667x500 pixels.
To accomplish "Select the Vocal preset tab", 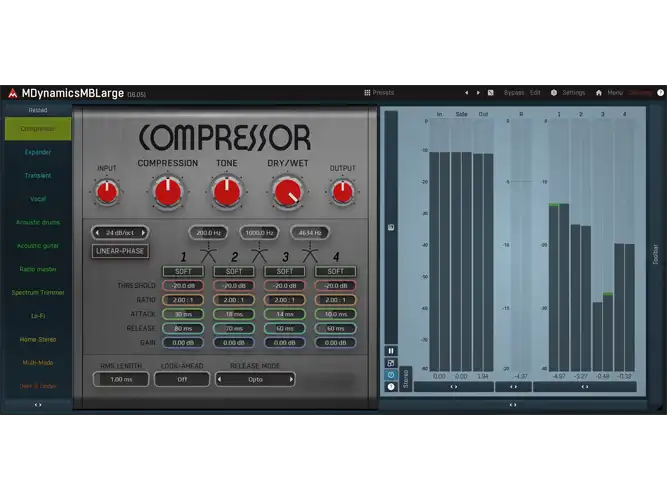I will click(x=38, y=199).
